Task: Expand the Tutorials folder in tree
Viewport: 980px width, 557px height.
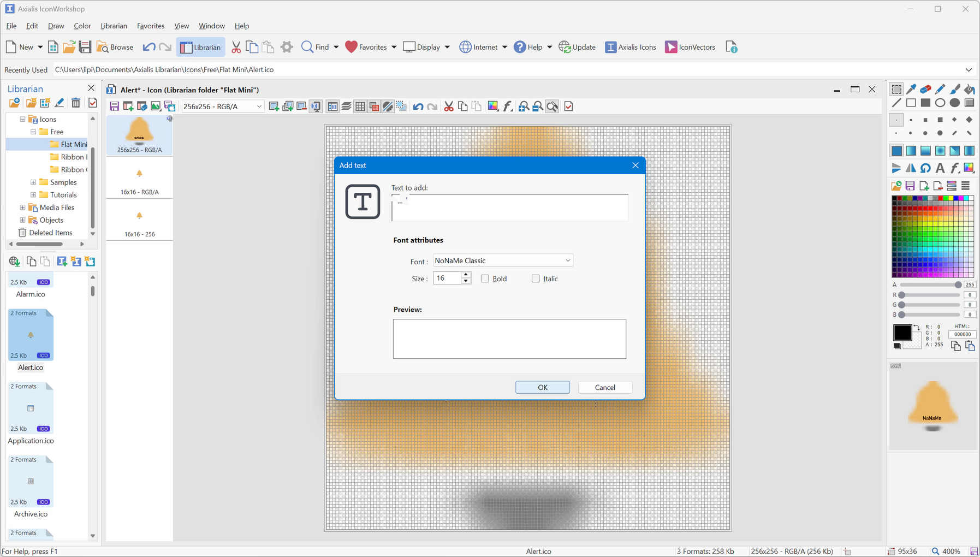Action: click(33, 195)
